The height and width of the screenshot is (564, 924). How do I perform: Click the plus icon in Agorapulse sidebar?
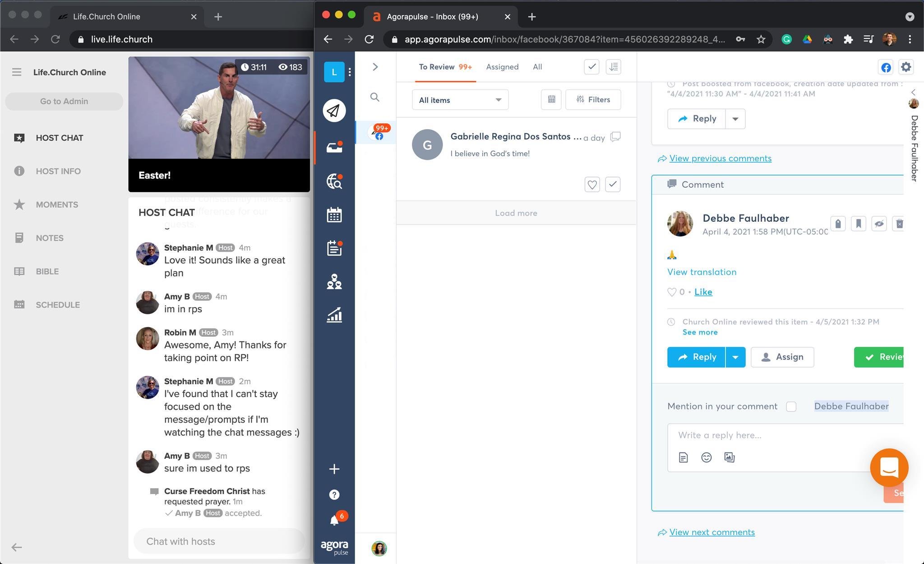point(334,469)
